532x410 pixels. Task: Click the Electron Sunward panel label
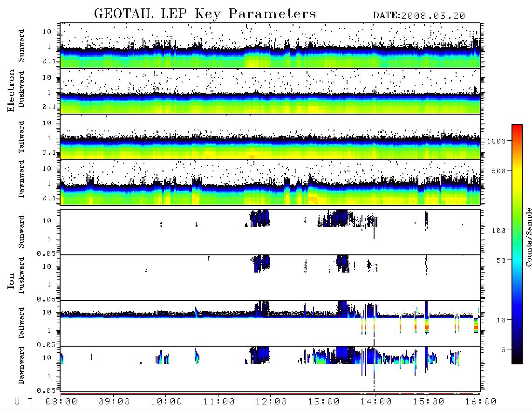(x=21, y=46)
